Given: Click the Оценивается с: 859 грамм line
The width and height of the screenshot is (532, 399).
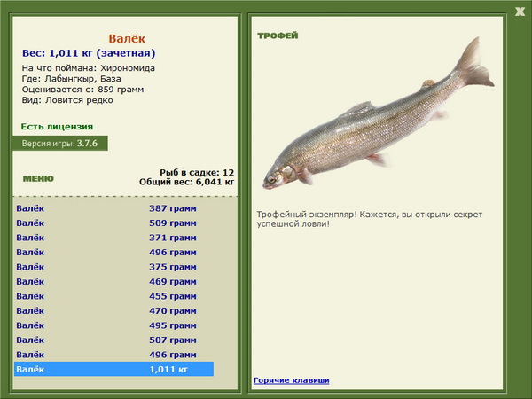Looking at the screenshot, I should pos(82,90).
